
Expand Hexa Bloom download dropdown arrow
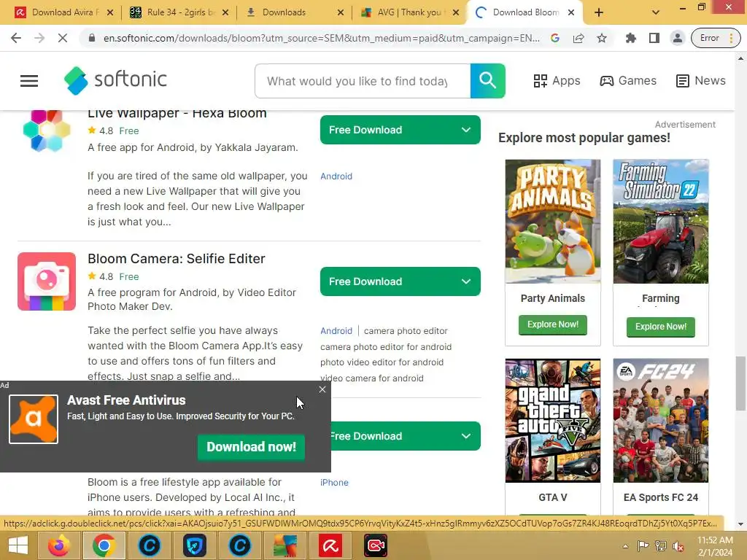coord(466,130)
